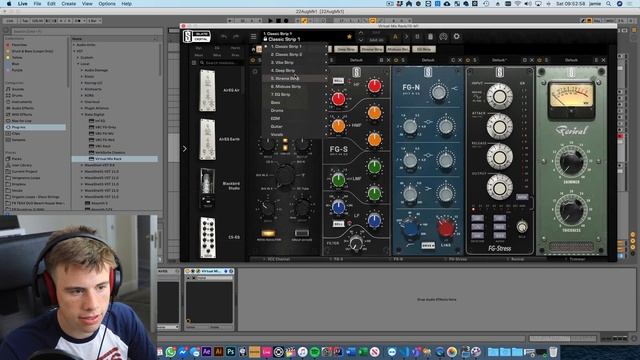Expand the Audio Damage folder in browser

(82, 70)
